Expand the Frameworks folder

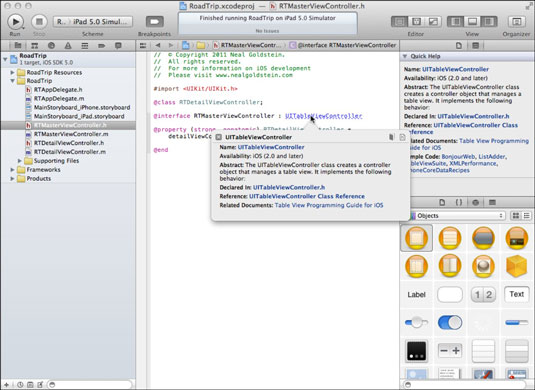[x=12, y=170]
